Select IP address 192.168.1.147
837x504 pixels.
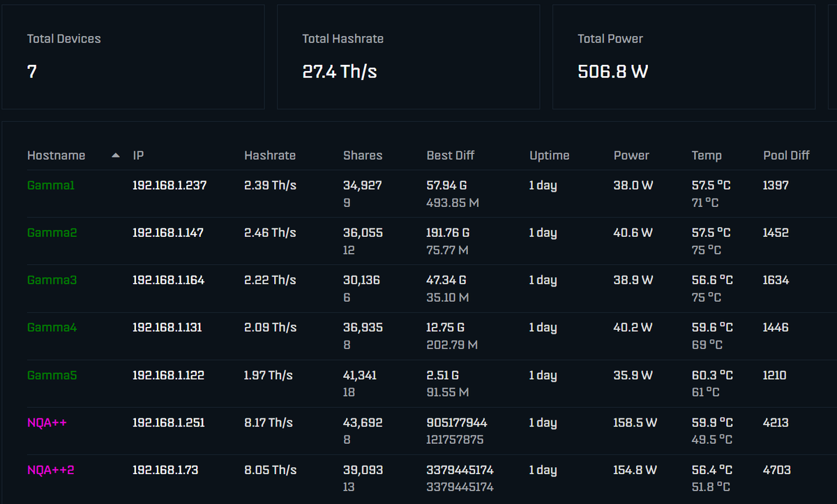click(x=168, y=233)
